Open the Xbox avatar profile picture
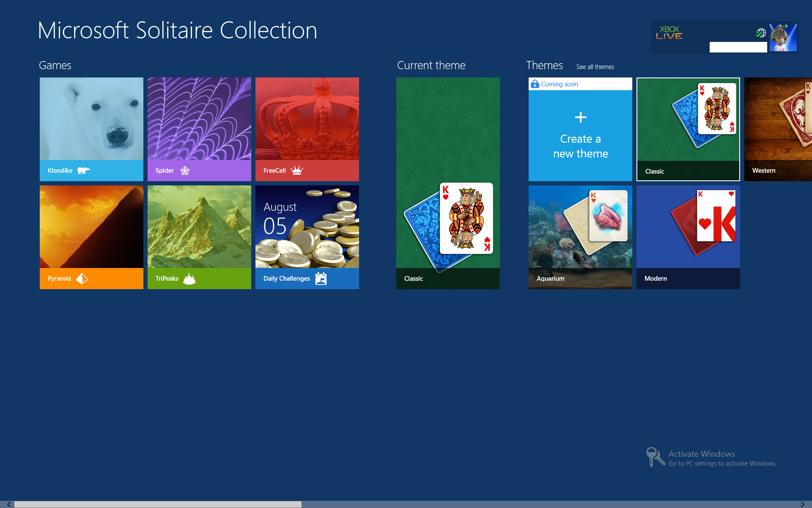The height and width of the screenshot is (508, 812). [x=783, y=38]
